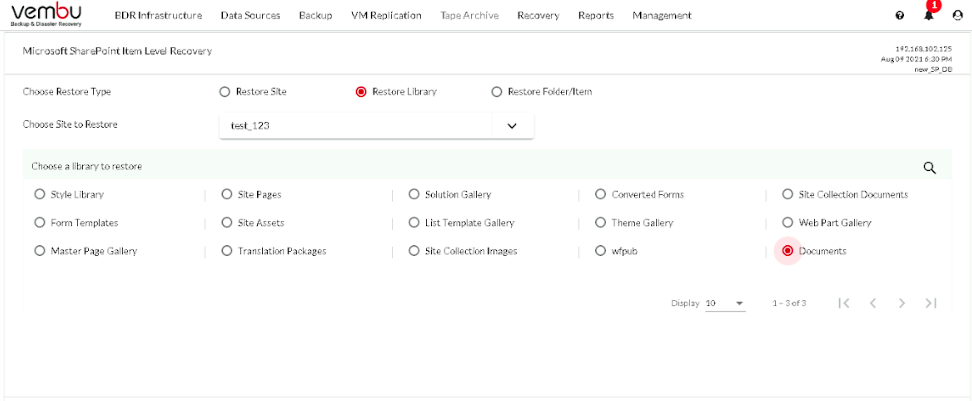Click new_SP_DB database name text
Viewport: 972px width, 401px height.
tap(933, 69)
